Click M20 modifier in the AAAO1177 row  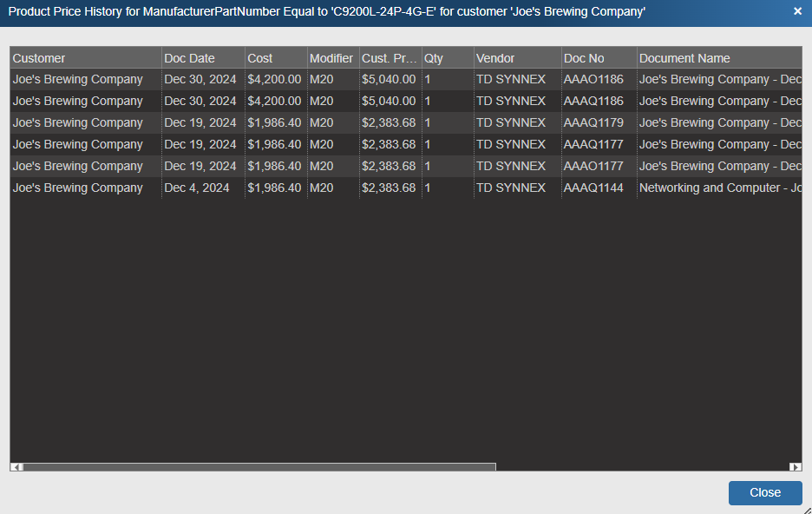coord(322,167)
